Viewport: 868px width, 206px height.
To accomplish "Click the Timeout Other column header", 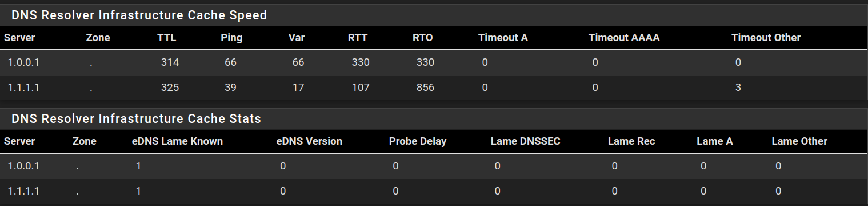I will tap(766, 38).
